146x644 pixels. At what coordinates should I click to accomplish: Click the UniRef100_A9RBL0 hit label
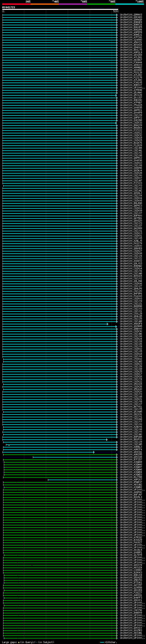pos(131,447)
